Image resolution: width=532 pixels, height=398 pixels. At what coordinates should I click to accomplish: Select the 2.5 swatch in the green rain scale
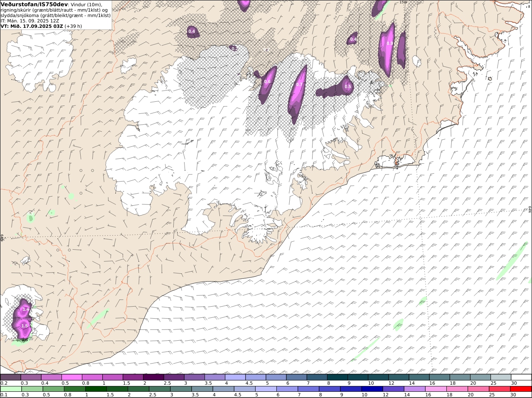pyautogui.click(x=159, y=389)
